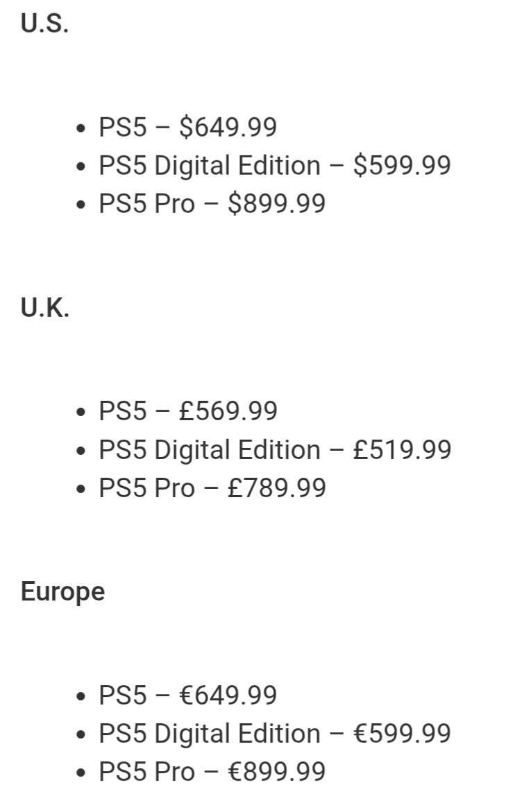Click bullet beside PS5 Digital Edition £519.99
The image size is (506, 812).
coord(83,451)
